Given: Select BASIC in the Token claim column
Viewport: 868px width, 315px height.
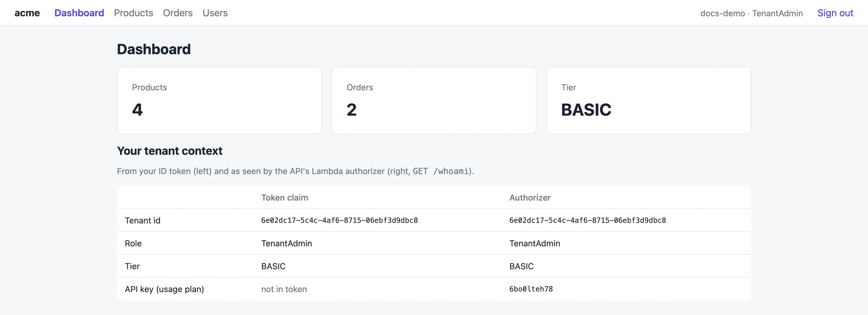Looking at the screenshot, I should 273,266.
